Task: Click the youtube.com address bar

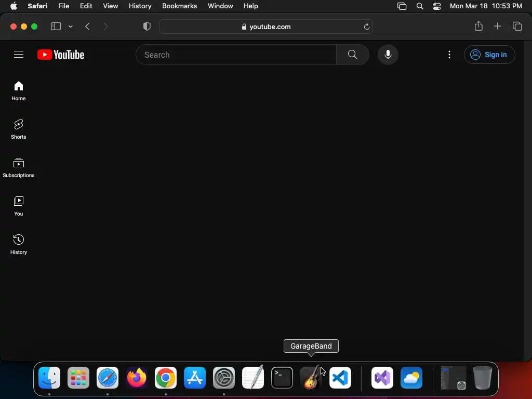Action: point(266,26)
